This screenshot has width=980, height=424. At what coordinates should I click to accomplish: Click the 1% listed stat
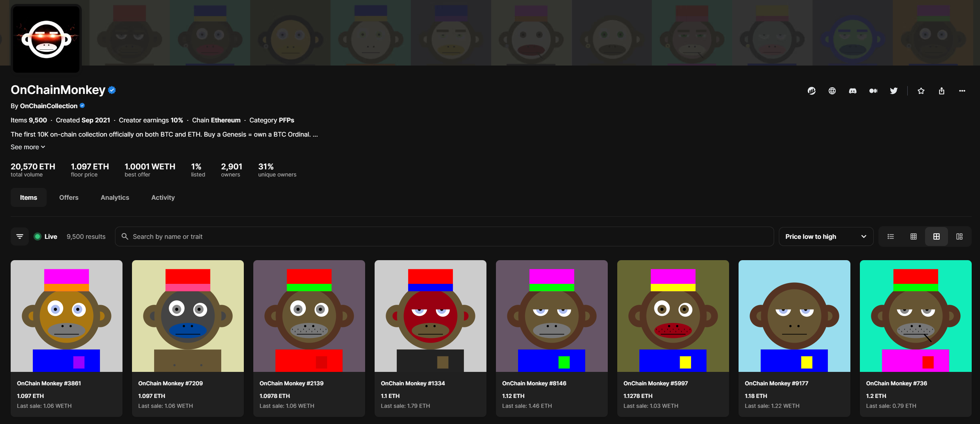[x=198, y=170]
